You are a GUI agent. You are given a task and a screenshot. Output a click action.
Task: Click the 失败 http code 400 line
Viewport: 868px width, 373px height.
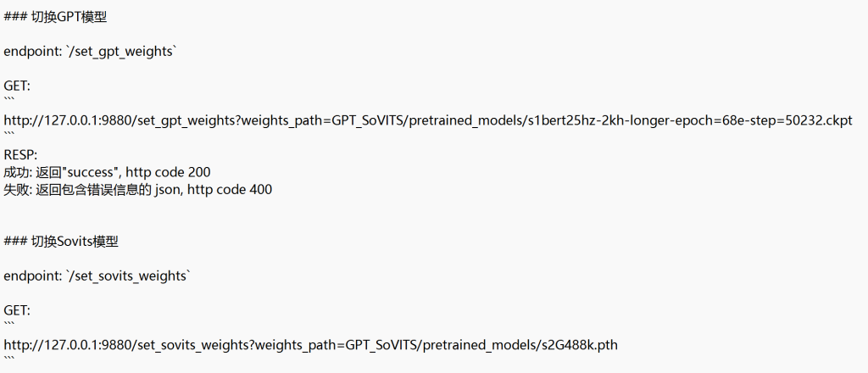pos(138,190)
